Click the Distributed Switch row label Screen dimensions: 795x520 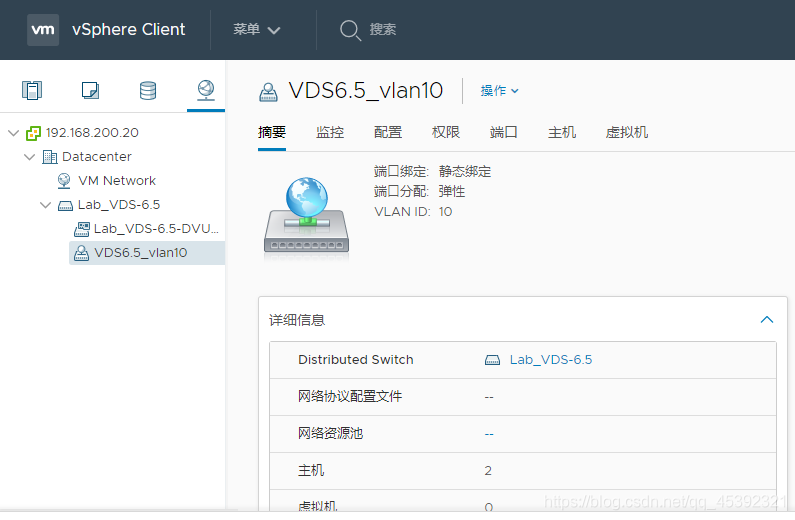(356, 360)
